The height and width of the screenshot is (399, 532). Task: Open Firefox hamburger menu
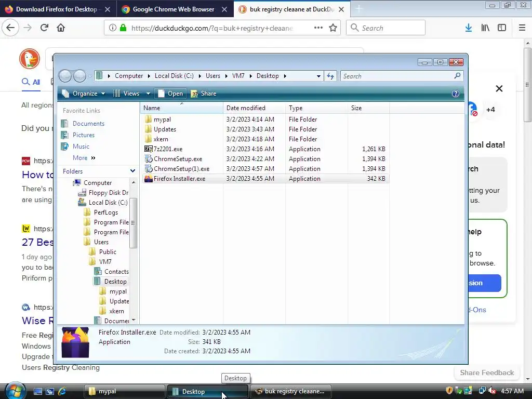[522, 28]
